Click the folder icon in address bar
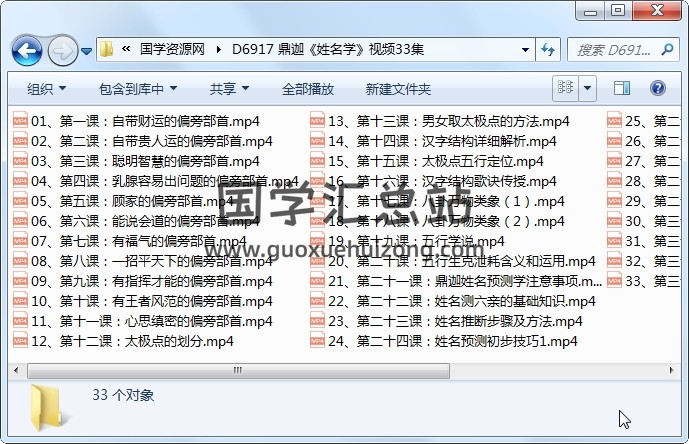Viewport: 689px width, 444px height. [x=106, y=49]
